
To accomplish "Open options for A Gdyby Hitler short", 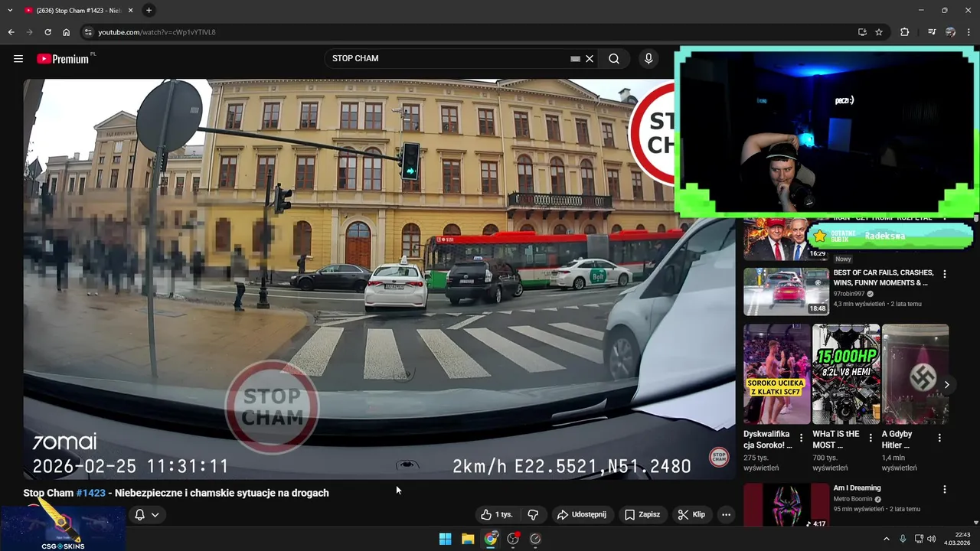I will point(939,438).
